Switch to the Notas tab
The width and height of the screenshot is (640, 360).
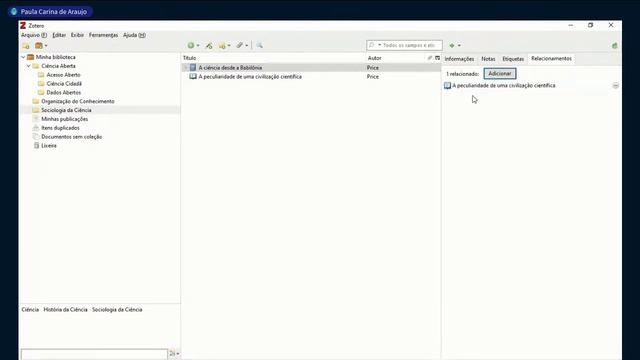pos(488,59)
